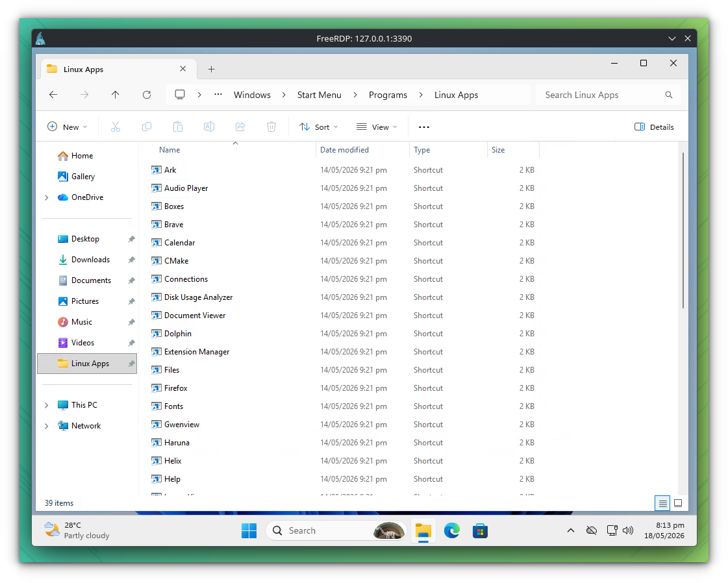This screenshot has height=583, width=728.
Task: Click the Search Linux Apps field
Action: (x=609, y=95)
